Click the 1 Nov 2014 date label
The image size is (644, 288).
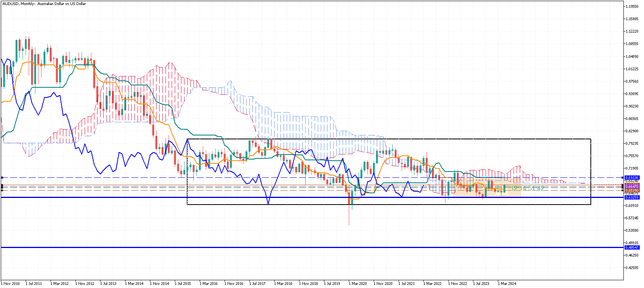pyautogui.click(x=159, y=284)
